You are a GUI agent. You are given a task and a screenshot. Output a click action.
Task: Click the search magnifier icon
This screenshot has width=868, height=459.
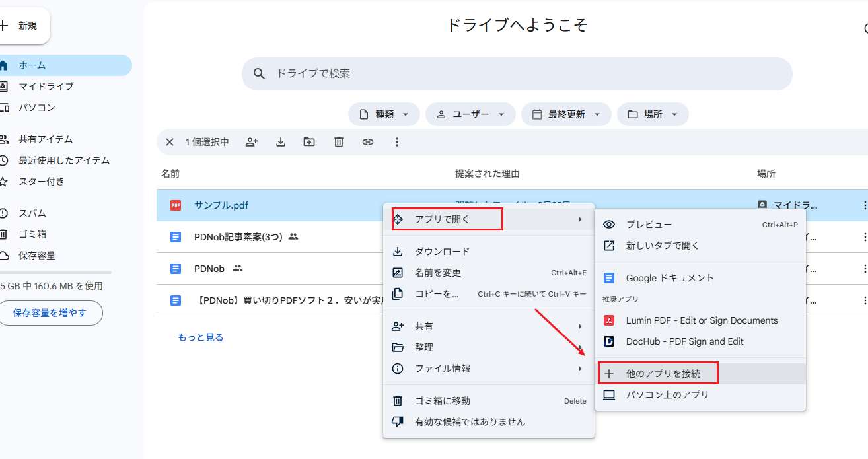[x=260, y=73]
